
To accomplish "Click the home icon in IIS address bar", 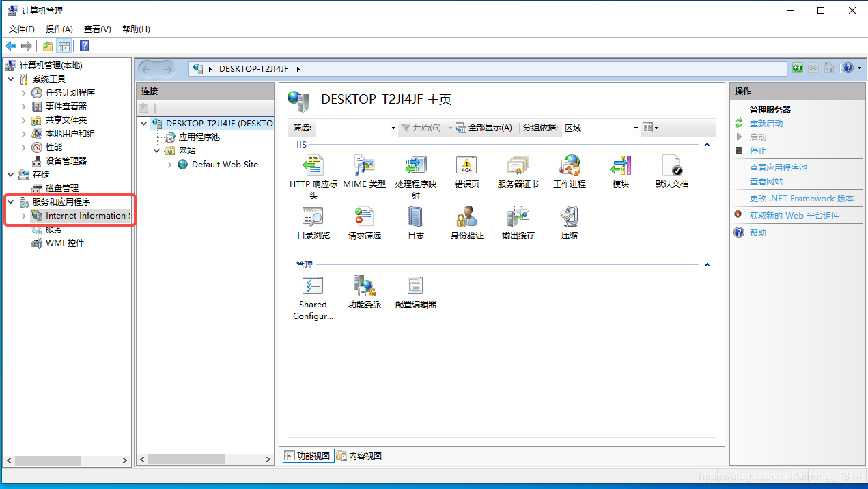I will tap(828, 68).
